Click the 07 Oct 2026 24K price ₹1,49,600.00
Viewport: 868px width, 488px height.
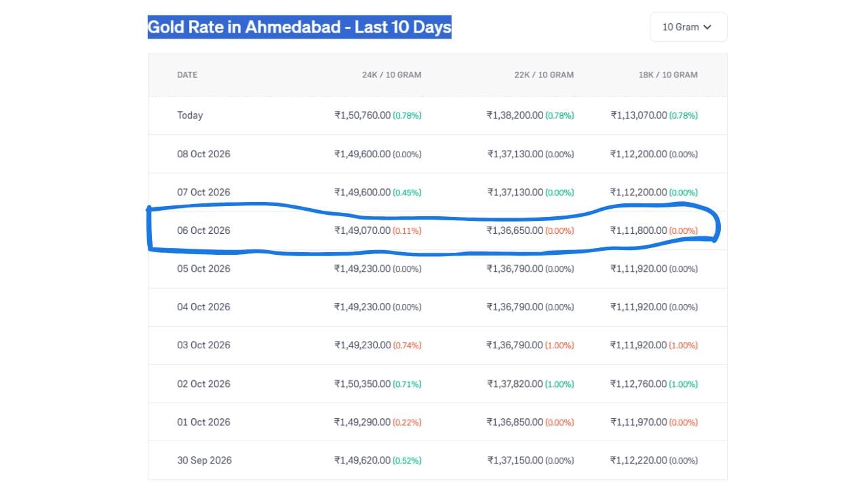(x=362, y=192)
